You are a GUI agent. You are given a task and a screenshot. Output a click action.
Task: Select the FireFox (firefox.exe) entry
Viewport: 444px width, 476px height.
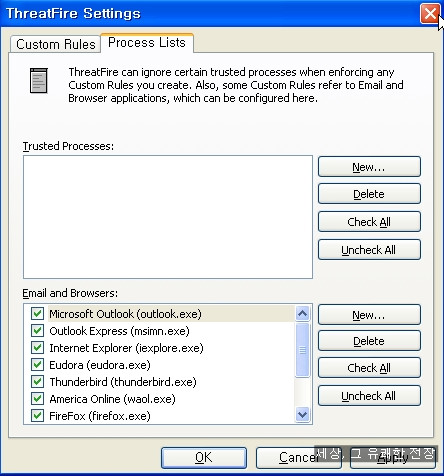click(x=100, y=416)
